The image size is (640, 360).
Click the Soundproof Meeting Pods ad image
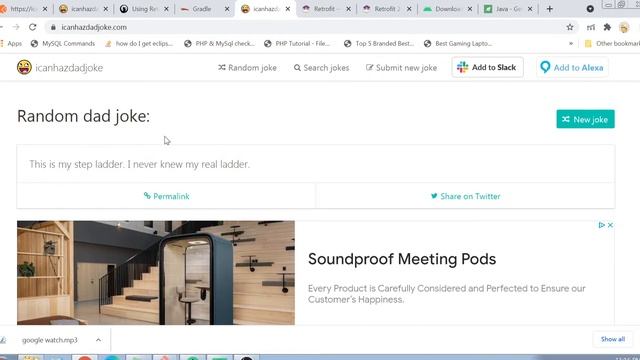click(x=156, y=273)
